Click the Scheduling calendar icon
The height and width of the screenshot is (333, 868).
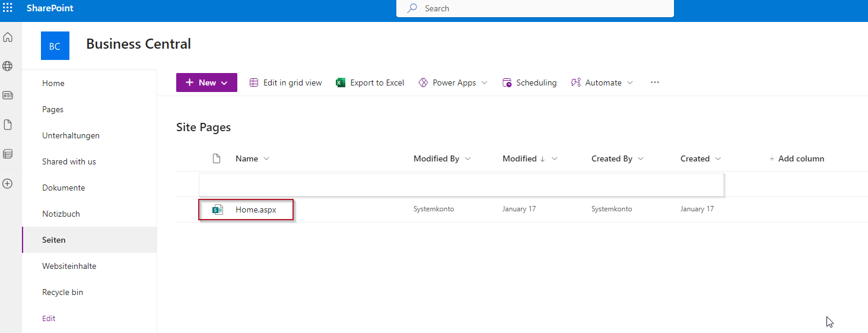click(507, 83)
